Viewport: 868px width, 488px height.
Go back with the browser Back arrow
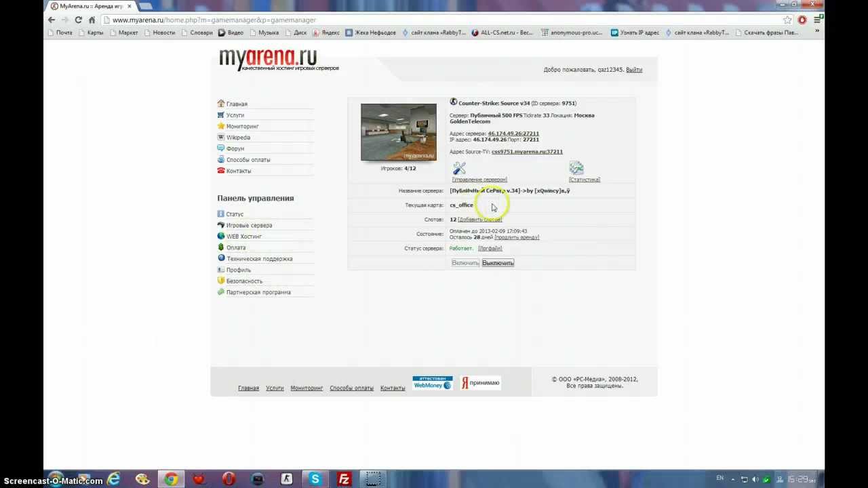pos(52,20)
